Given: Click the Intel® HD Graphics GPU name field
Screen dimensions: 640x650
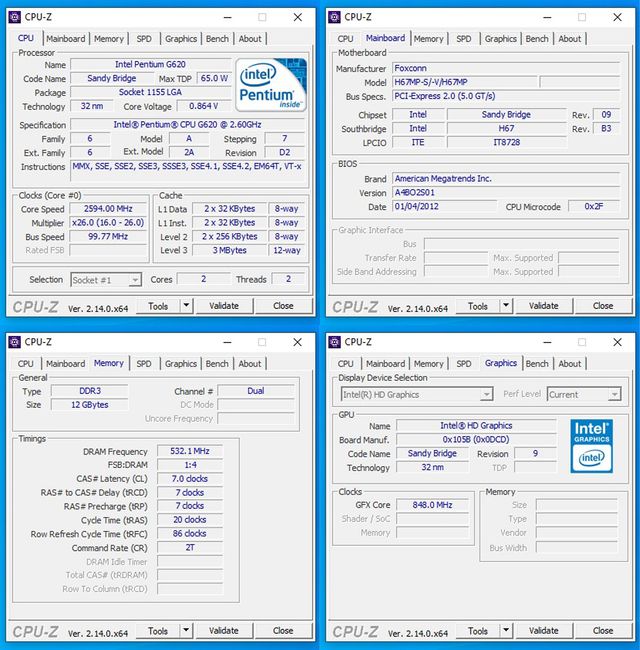Looking at the screenshot, I should 476,425.
